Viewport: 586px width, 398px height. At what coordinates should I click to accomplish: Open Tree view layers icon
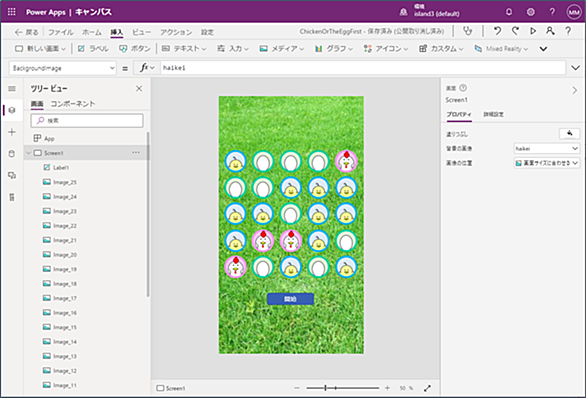[12, 110]
